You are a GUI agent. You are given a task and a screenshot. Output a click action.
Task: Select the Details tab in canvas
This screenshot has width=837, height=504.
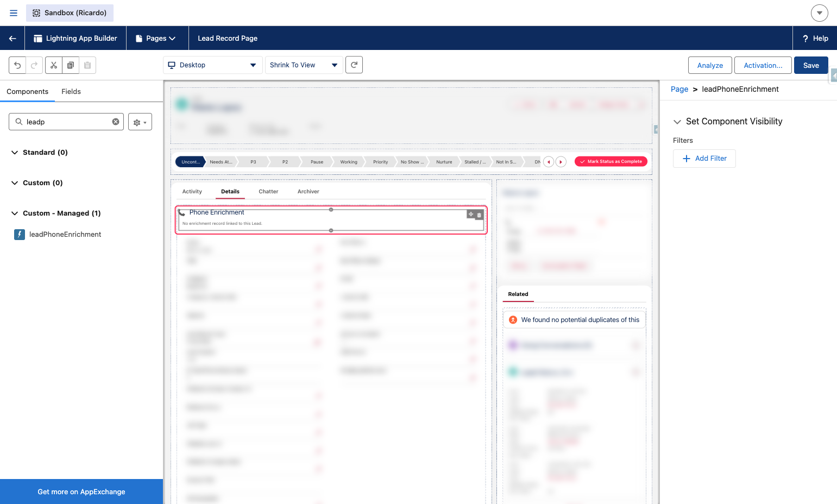pyautogui.click(x=230, y=192)
